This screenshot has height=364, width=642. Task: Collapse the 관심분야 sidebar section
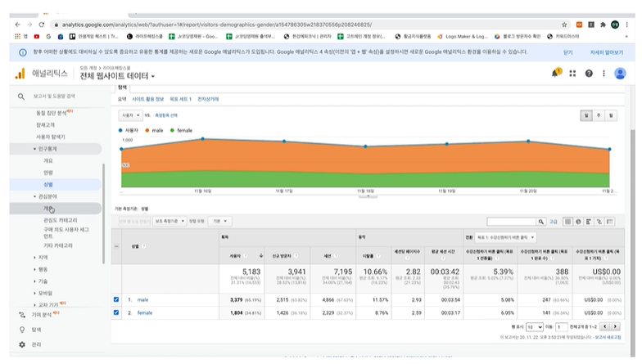34,196
